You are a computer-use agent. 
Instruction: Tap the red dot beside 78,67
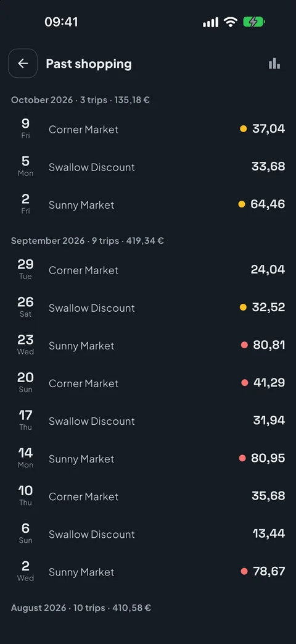(x=244, y=571)
